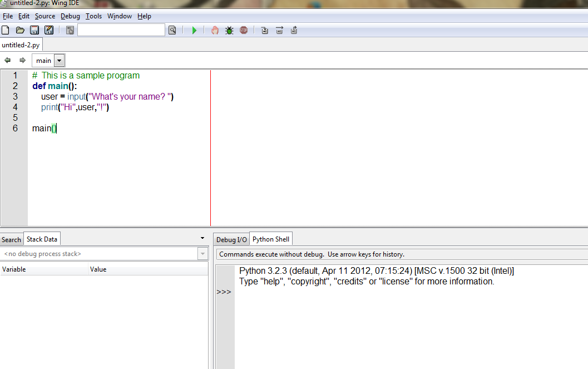Click line number 5 in the gutter
Image resolution: width=588 pixels, height=369 pixels.
(x=15, y=117)
